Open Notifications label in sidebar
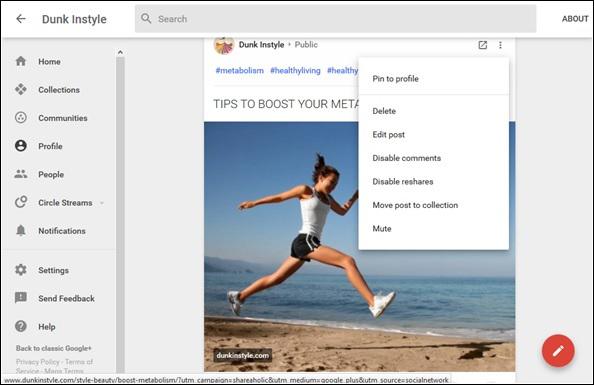 point(62,231)
